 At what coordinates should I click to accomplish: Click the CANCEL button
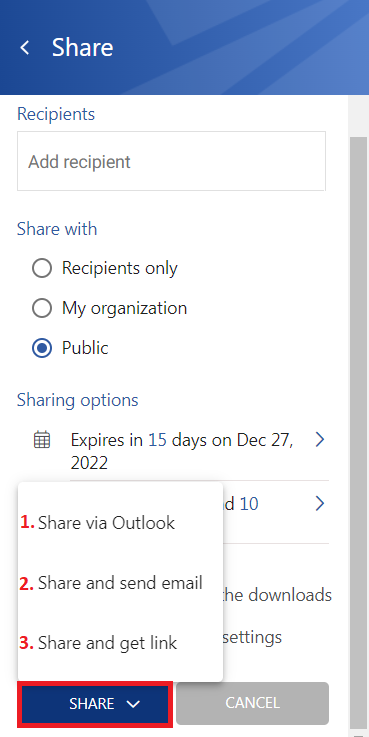(x=252, y=703)
